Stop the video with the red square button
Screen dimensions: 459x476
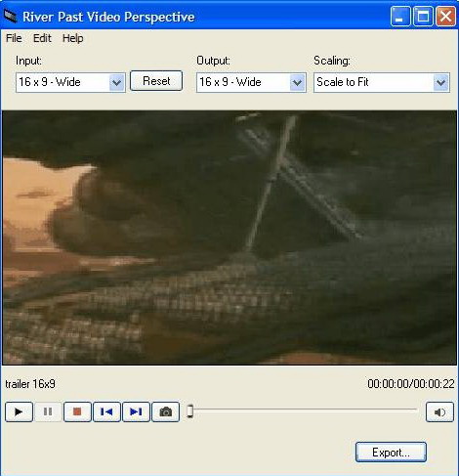(x=77, y=411)
